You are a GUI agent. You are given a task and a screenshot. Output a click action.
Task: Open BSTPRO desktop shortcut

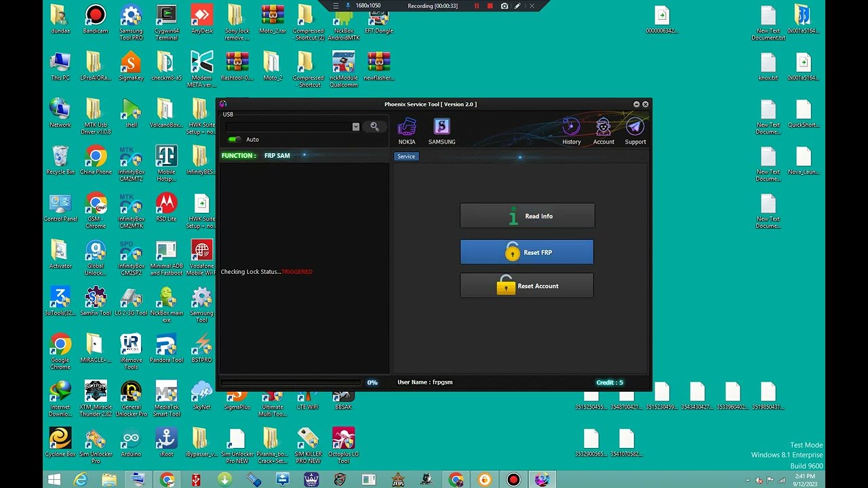(201, 348)
